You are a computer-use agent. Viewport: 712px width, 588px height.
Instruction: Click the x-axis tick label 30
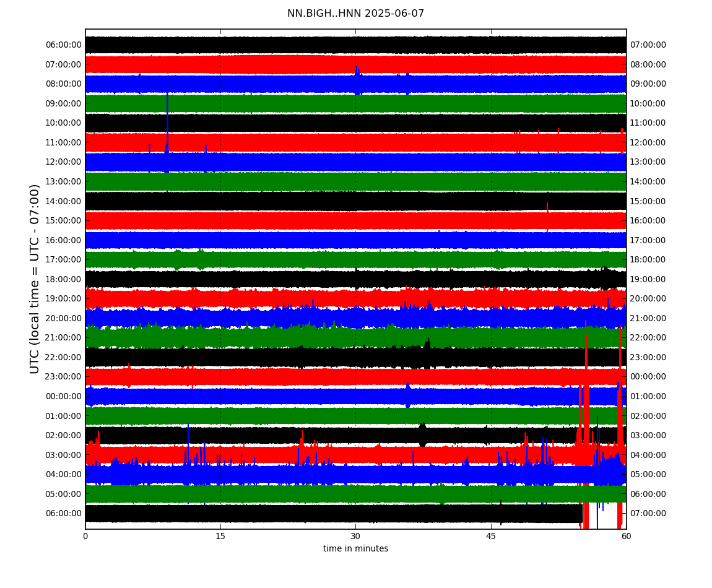[355, 536]
